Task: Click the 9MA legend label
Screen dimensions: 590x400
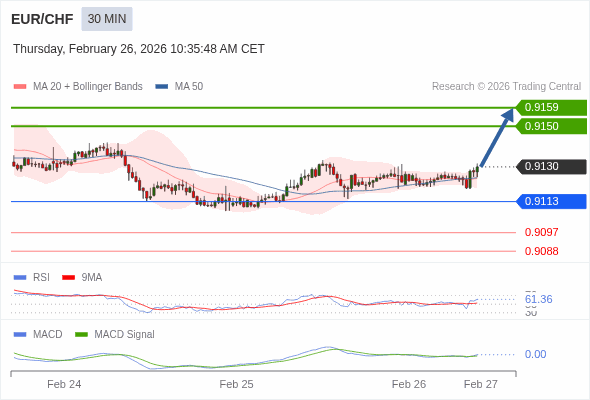Action: pyautogui.click(x=92, y=278)
